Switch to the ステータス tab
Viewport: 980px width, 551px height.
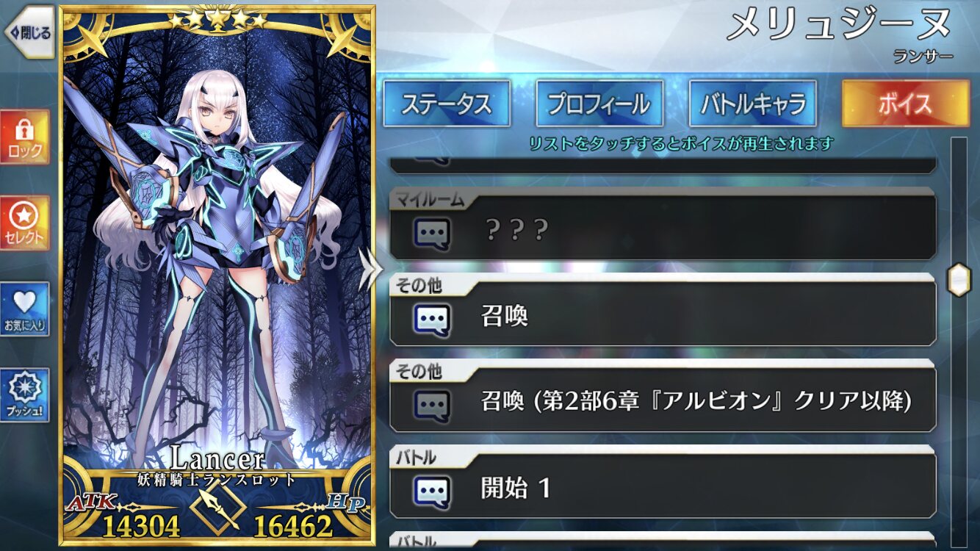tap(446, 104)
